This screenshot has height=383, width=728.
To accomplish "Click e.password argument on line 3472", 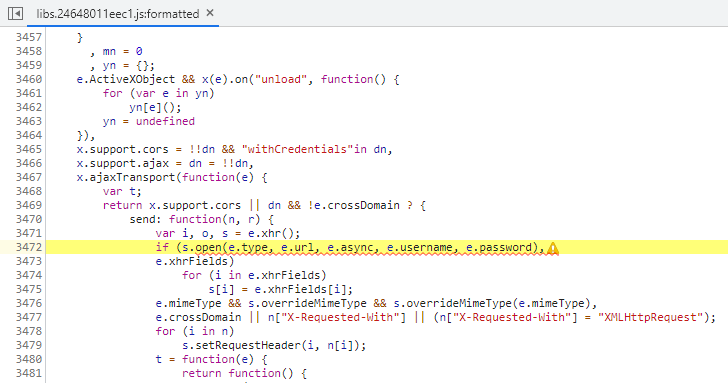I will click(x=499, y=247).
